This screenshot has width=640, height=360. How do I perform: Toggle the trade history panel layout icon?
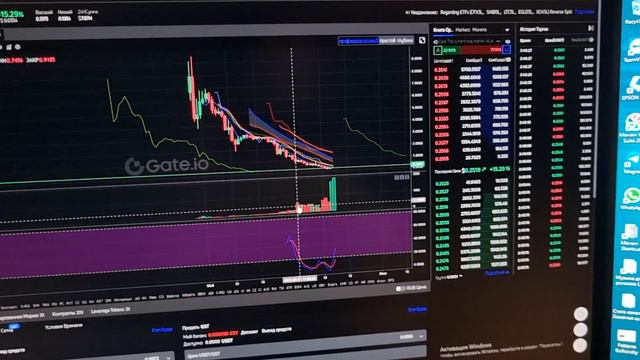[x=591, y=28]
